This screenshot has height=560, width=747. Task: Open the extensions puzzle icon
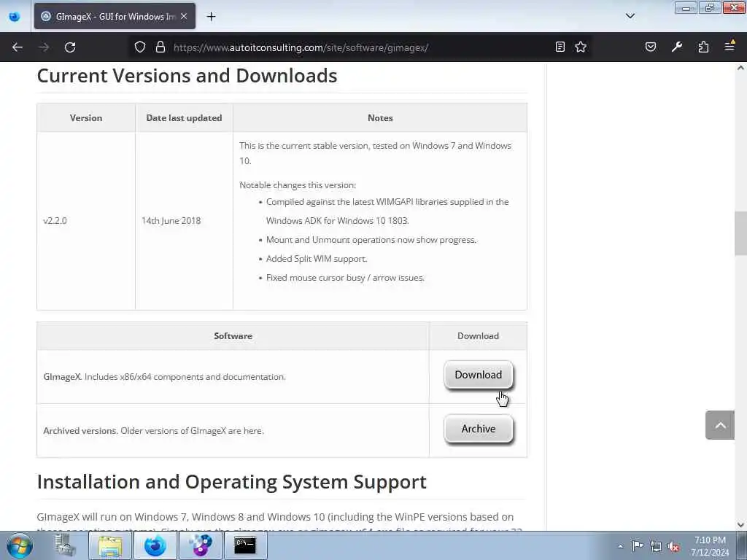pos(703,47)
